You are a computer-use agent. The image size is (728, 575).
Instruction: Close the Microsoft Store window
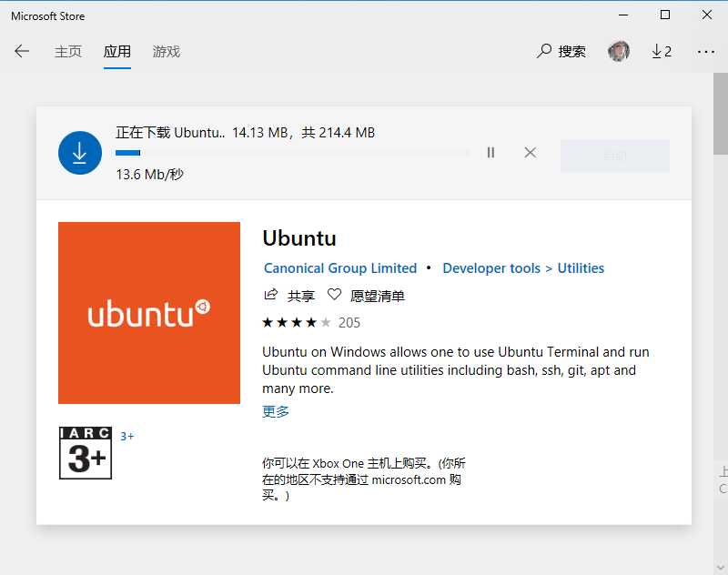tap(707, 15)
